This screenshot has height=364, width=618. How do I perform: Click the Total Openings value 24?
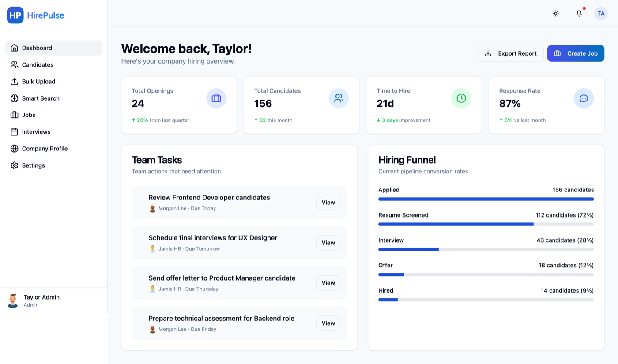click(x=138, y=104)
